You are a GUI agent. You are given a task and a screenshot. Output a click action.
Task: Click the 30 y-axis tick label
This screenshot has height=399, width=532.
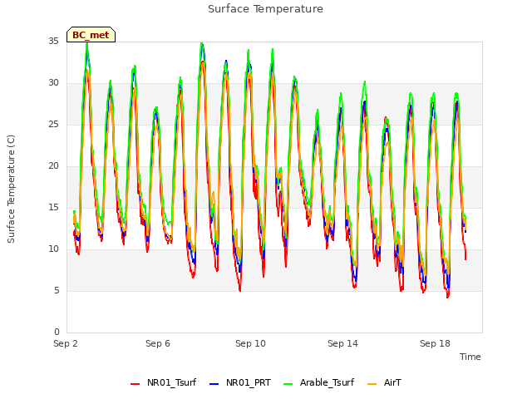(x=53, y=83)
